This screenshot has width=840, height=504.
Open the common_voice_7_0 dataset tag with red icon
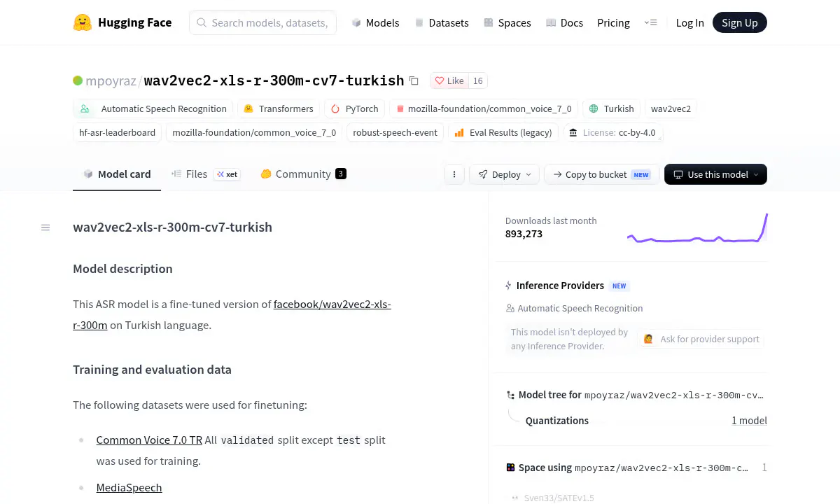point(484,108)
